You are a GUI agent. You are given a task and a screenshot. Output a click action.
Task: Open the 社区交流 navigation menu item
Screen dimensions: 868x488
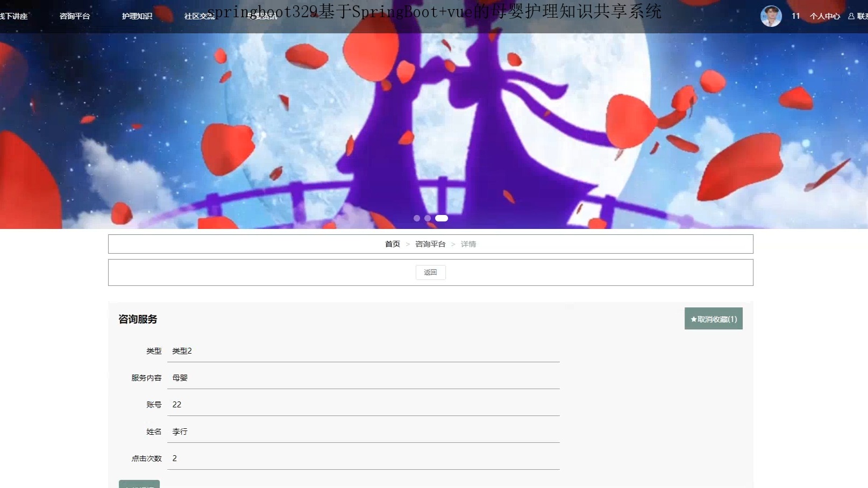click(x=200, y=16)
